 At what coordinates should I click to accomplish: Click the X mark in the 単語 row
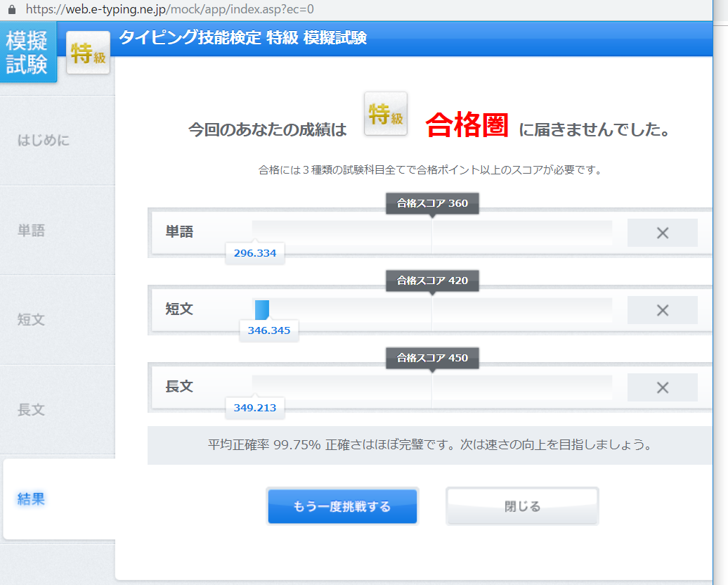coord(662,233)
